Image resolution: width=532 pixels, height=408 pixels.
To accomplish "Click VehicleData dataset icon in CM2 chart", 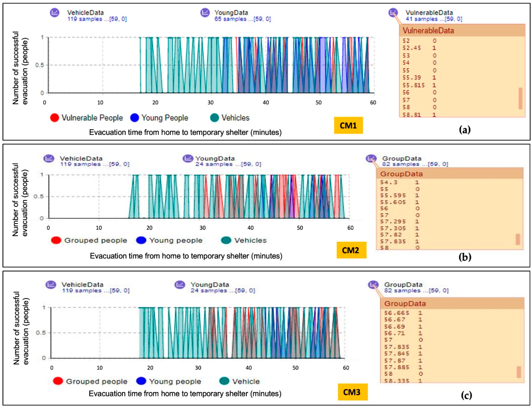I will (x=49, y=159).
